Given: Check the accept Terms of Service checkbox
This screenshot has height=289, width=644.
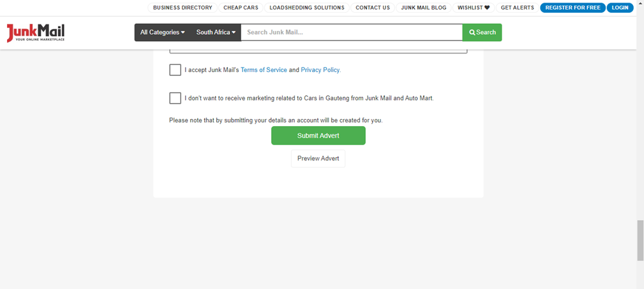Looking at the screenshot, I should coord(175,70).
